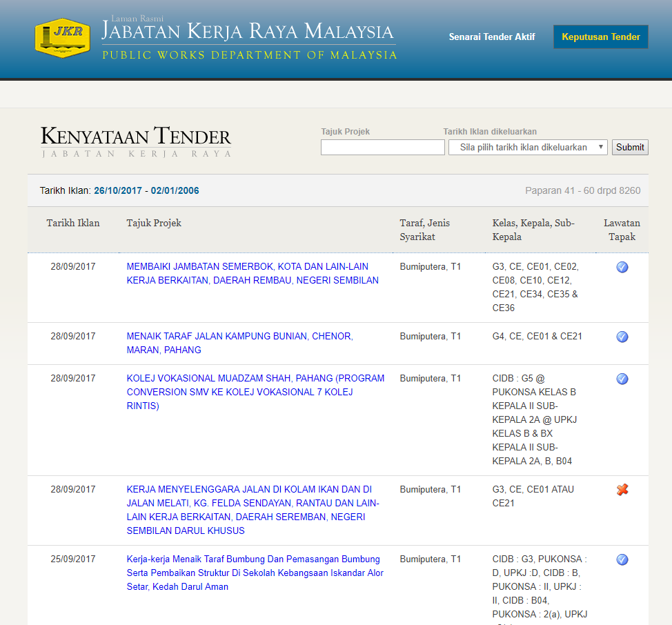The height and width of the screenshot is (625, 672).
Task: Click the Taraf, Jenis Syarikat column header
Action: [425, 230]
